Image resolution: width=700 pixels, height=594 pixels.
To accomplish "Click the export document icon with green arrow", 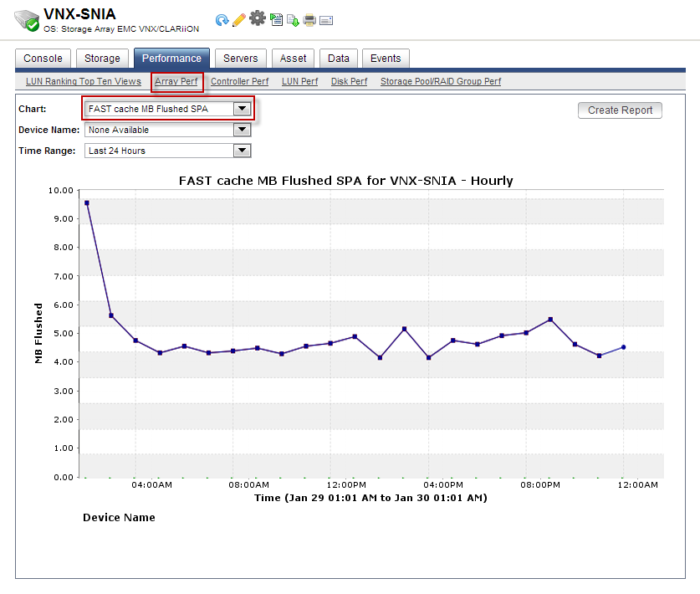I will pyautogui.click(x=293, y=21).
